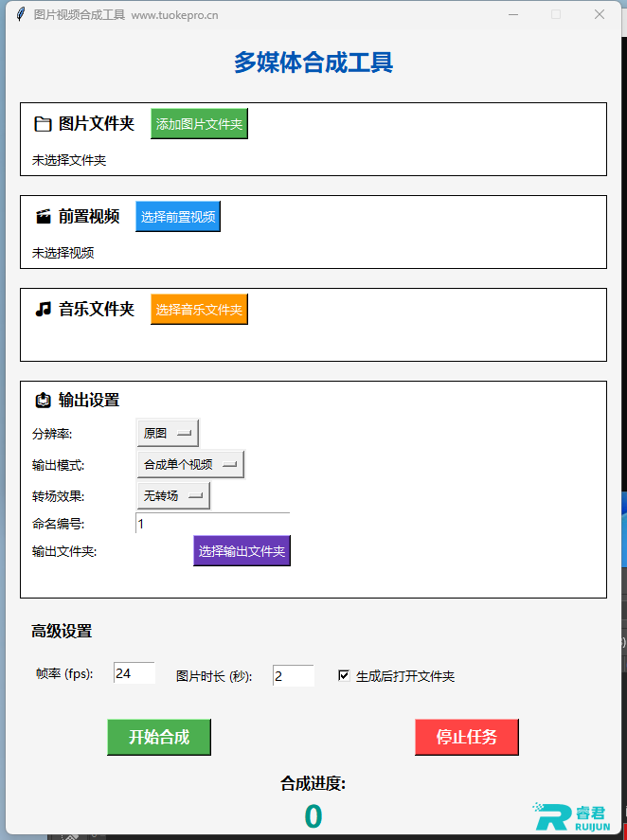
Task: Expand the 输出模式 dropdown showing 合成单个视频
Action: [190, 464]
